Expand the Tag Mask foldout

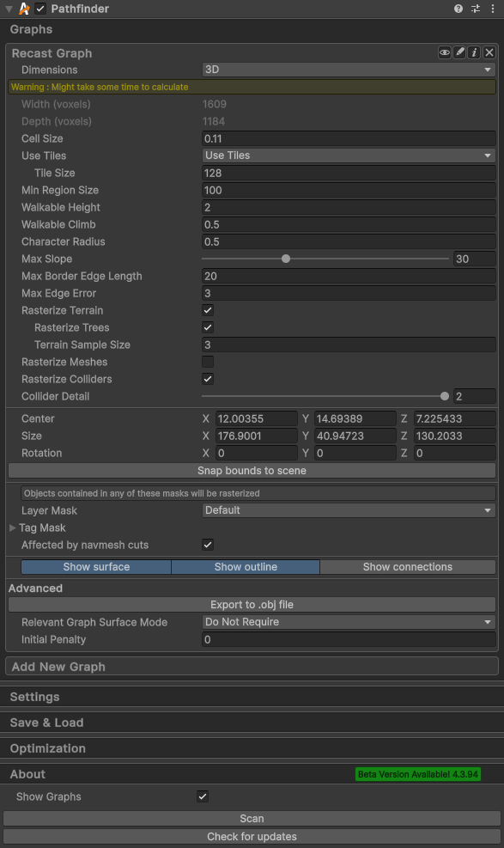coord(12,528)
